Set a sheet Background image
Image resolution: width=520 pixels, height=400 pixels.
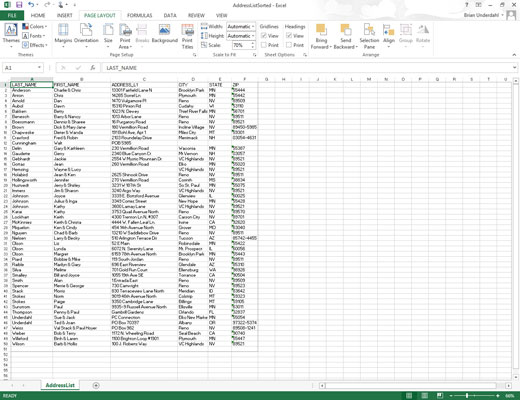tap(165, 34)
